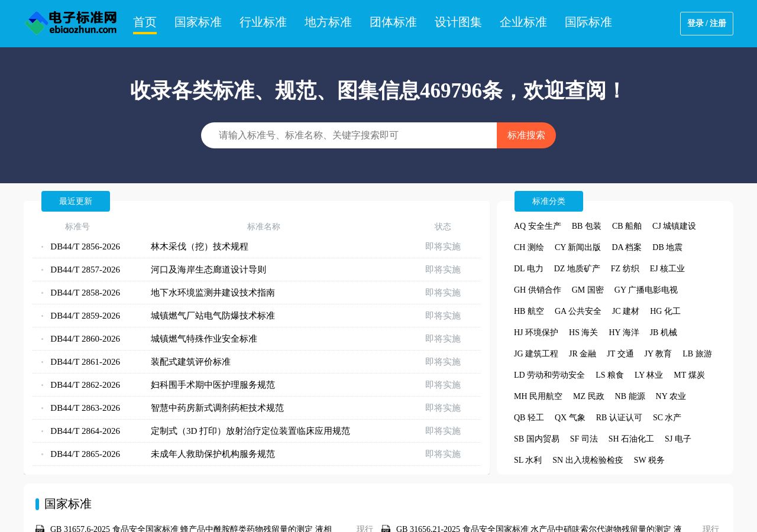This screenshot has height=532, width=757.
Task: Open 国际标准 in the navigation bar
Action: pyautogui.click(x=588, y=22)
